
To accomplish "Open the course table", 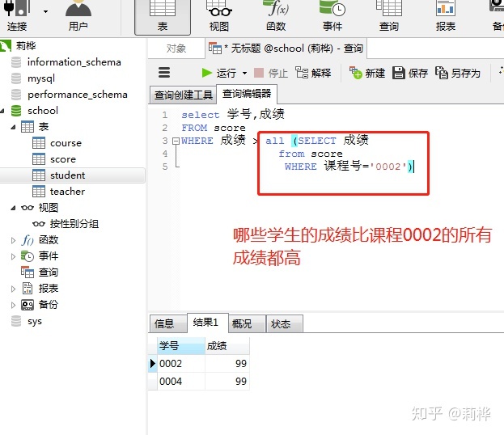I will click(x=66, y=143).
